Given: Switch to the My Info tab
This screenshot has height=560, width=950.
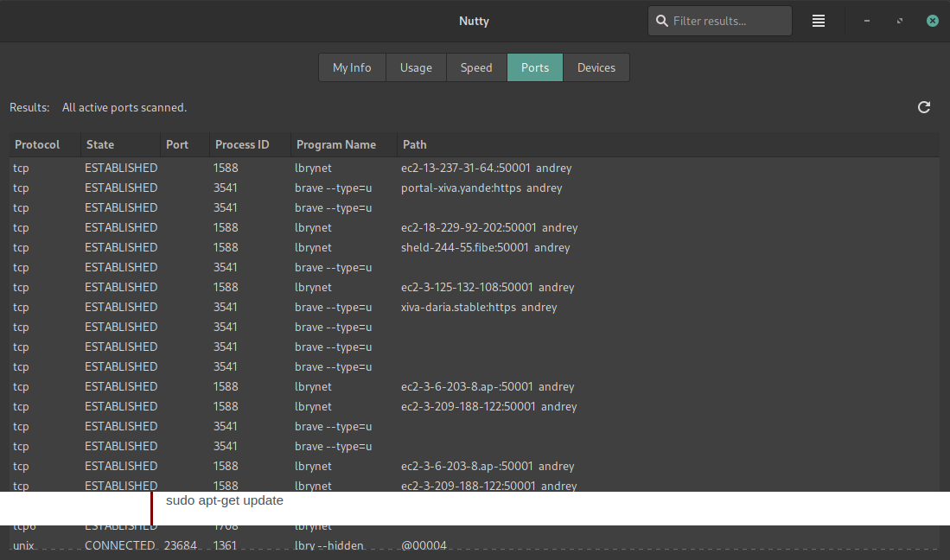Looking at the screenshot, I should click(352, 67).
